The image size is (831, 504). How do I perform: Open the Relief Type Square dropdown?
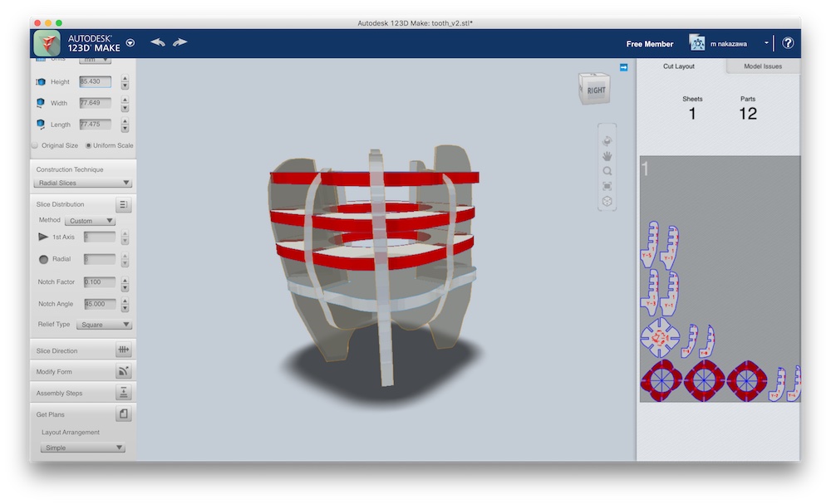click(x=104, y=325)
